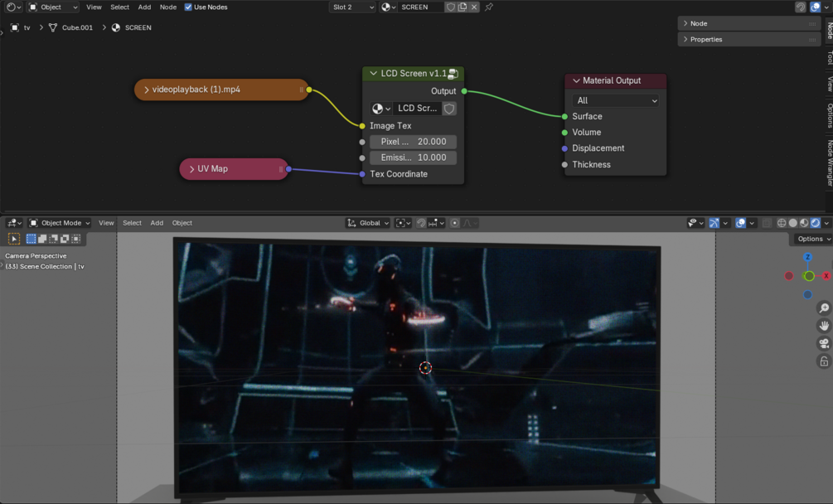Toggle viewport gizmos display
Viewport: 833px width, 504px height.
[714, 223]
